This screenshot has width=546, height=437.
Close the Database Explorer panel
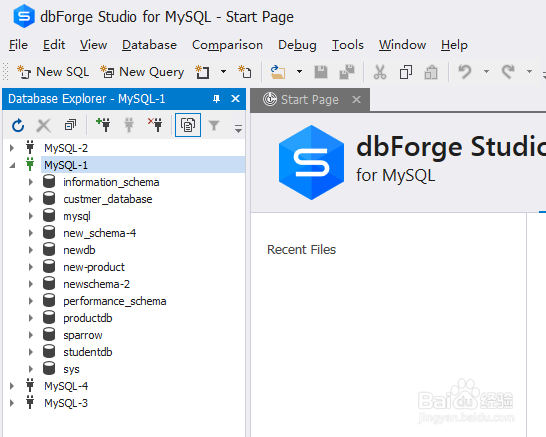click(235, 99)
